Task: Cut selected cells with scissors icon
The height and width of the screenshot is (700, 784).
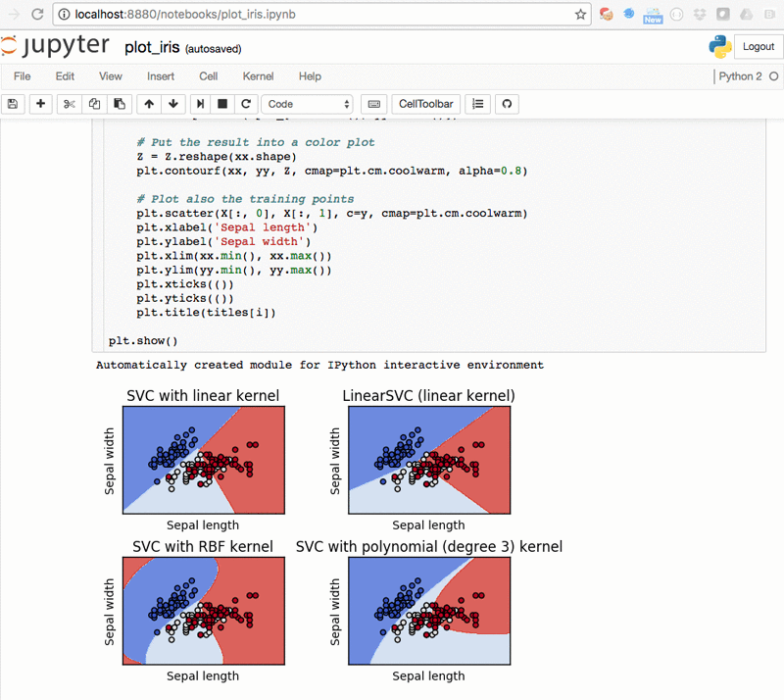Action: (x=69, y=104)
